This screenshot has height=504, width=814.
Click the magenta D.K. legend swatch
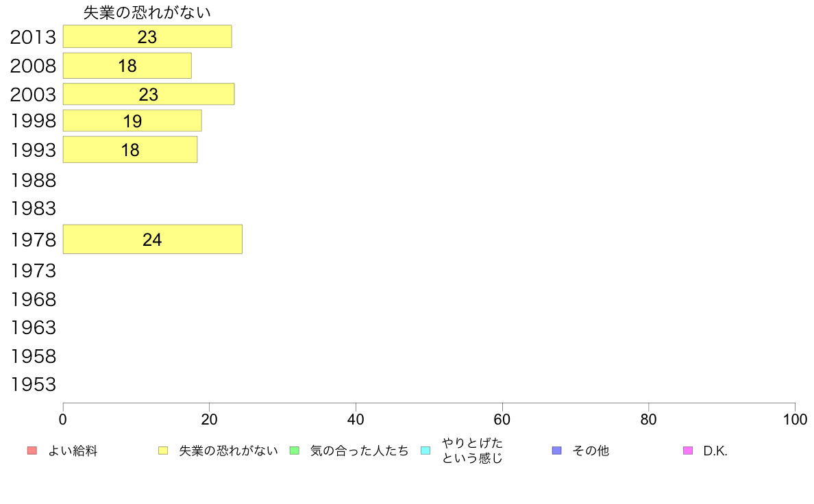tap(688, 451)
